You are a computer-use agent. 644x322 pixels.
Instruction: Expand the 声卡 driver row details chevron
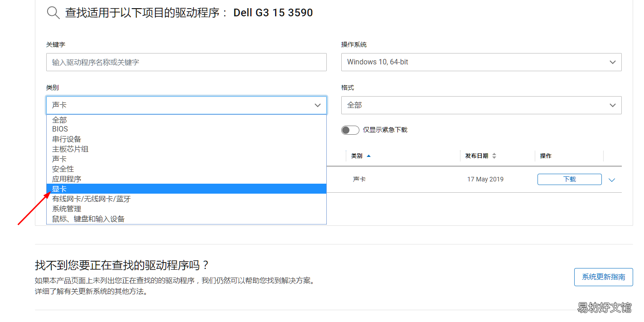coord(612,180)
